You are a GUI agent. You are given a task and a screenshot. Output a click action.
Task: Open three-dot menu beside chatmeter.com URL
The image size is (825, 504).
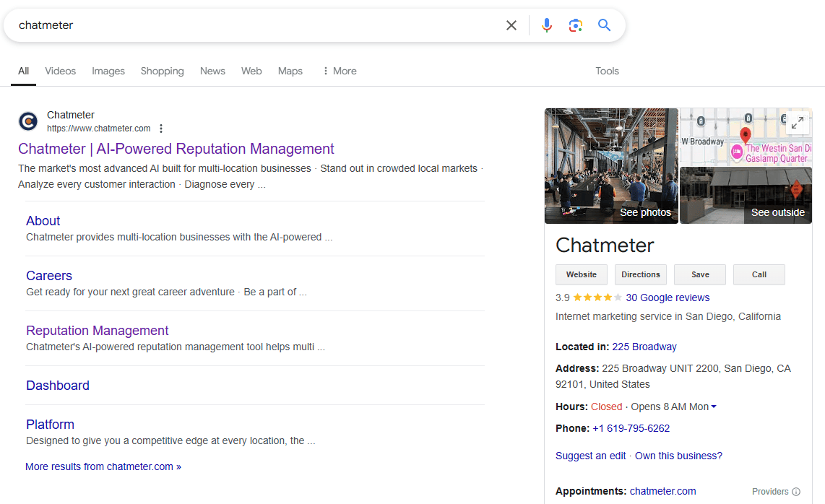coord(161,129)
